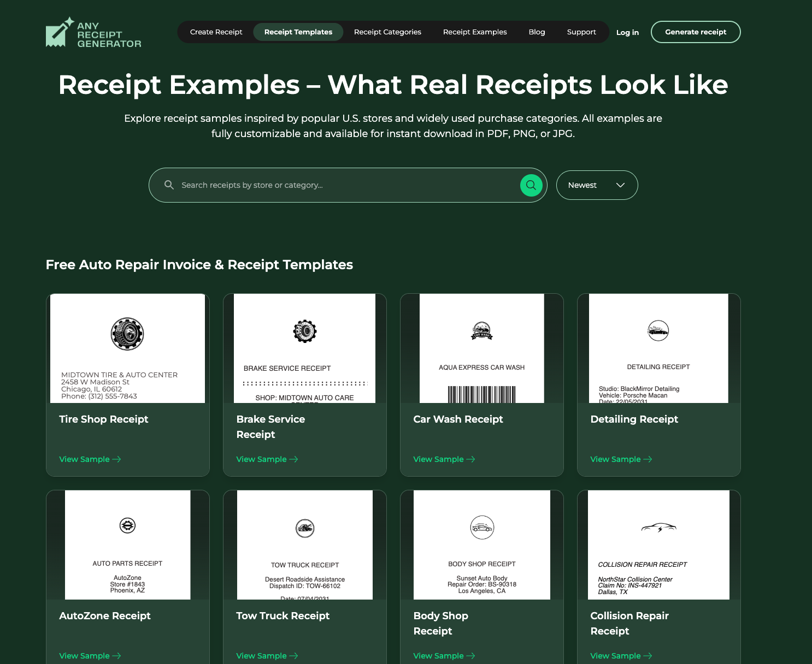
Task: Click the Car Wash Receipt title
Action: [x=458, y=419]
